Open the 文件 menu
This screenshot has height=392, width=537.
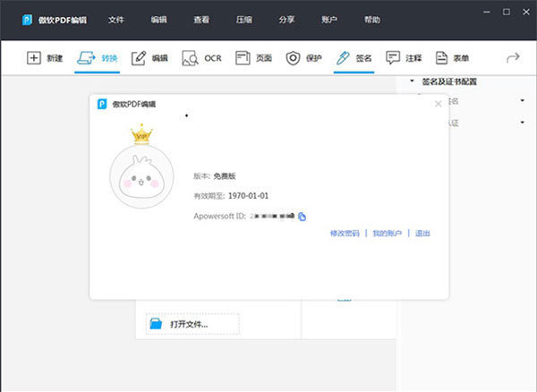pos(115,20)
